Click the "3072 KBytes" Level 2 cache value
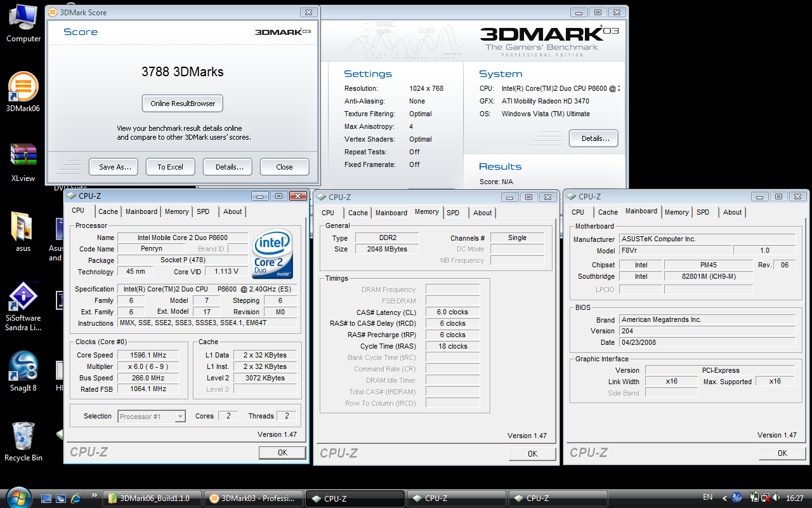The image size is (812, 508). click(x=265, y=378)
